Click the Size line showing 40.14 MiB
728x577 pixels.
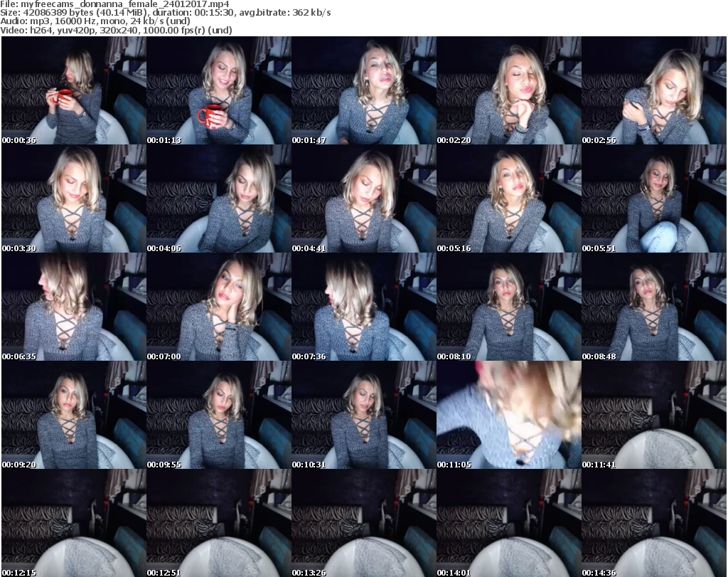click(x=165, y=13)
